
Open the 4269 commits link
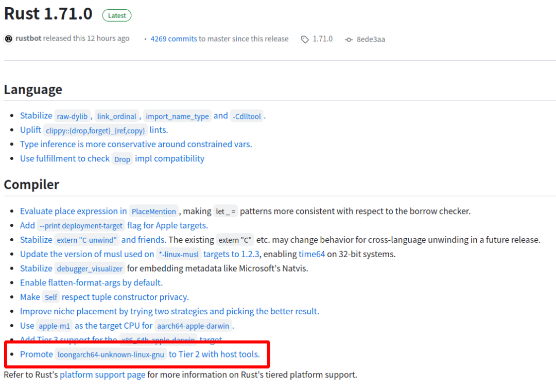tap(173, 39)
